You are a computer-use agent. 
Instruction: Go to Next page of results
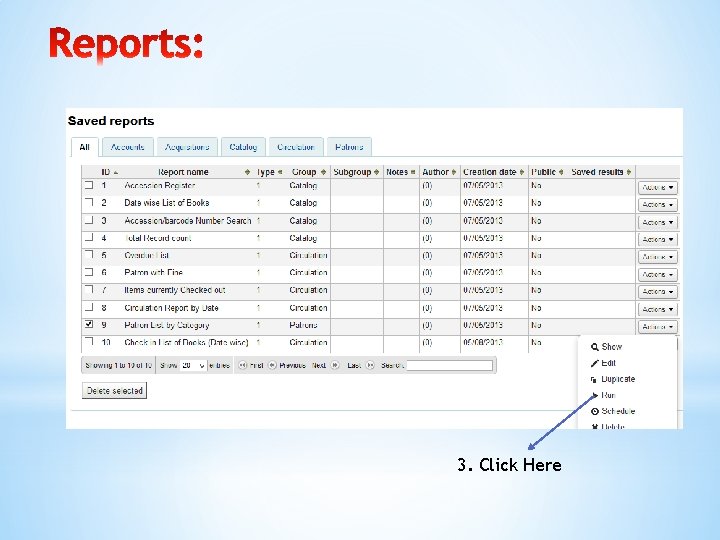coord(325,366)
